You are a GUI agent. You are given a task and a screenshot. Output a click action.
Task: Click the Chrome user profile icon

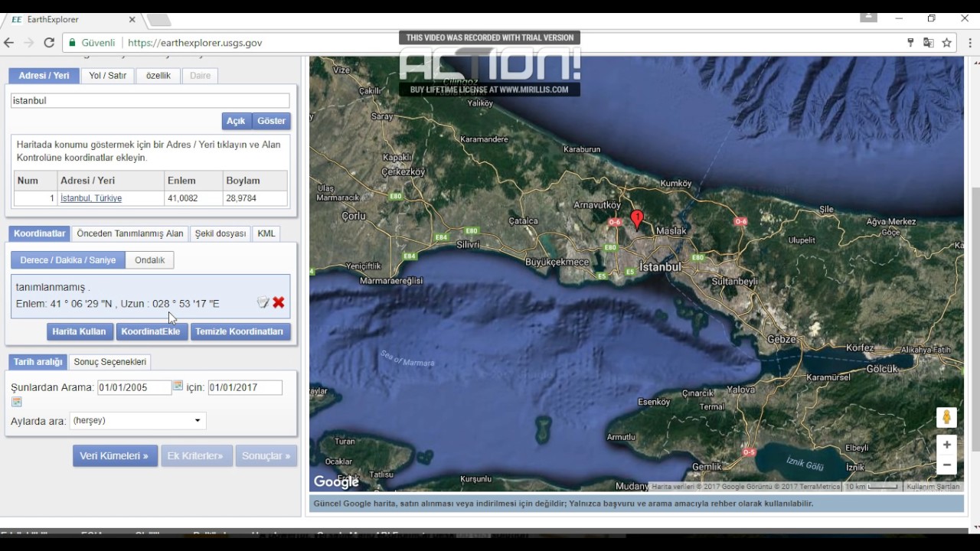tap(867, 18)
